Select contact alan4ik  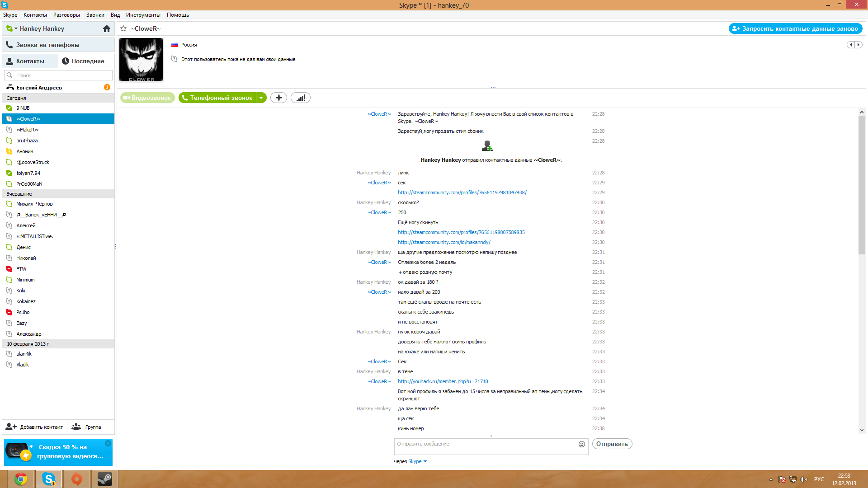pos(58,354)
